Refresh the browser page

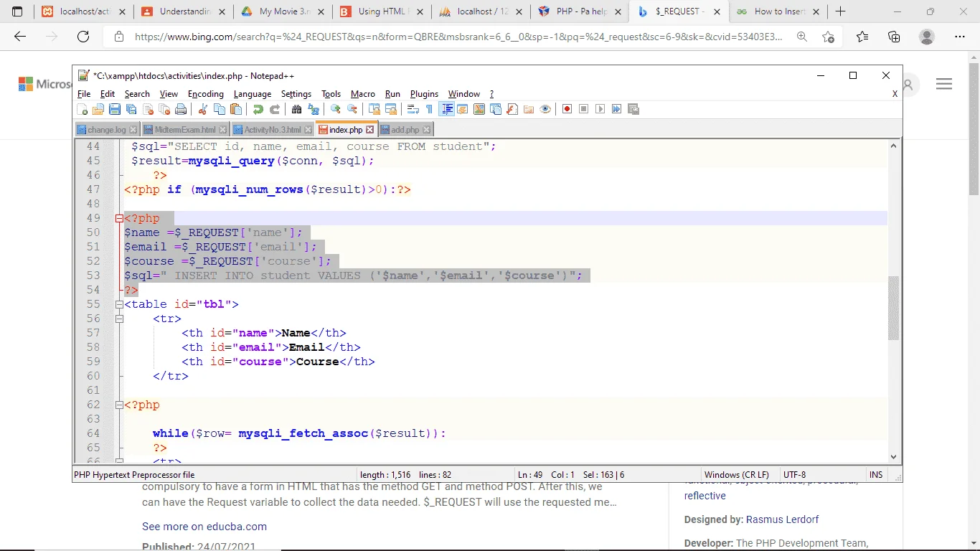click(83, 37)
